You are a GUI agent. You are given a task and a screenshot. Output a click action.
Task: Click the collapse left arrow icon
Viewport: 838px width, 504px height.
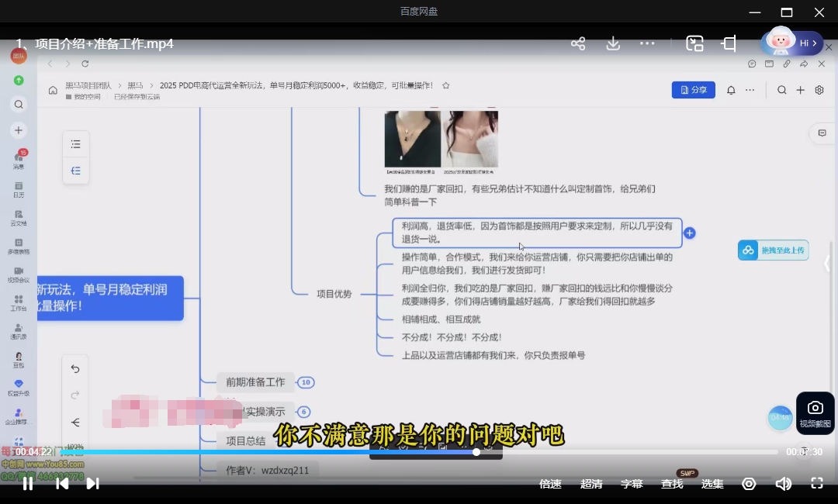click(74, 423)
